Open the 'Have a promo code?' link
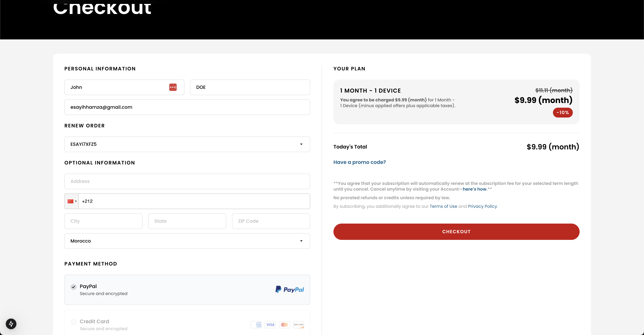 coord(360,162)
